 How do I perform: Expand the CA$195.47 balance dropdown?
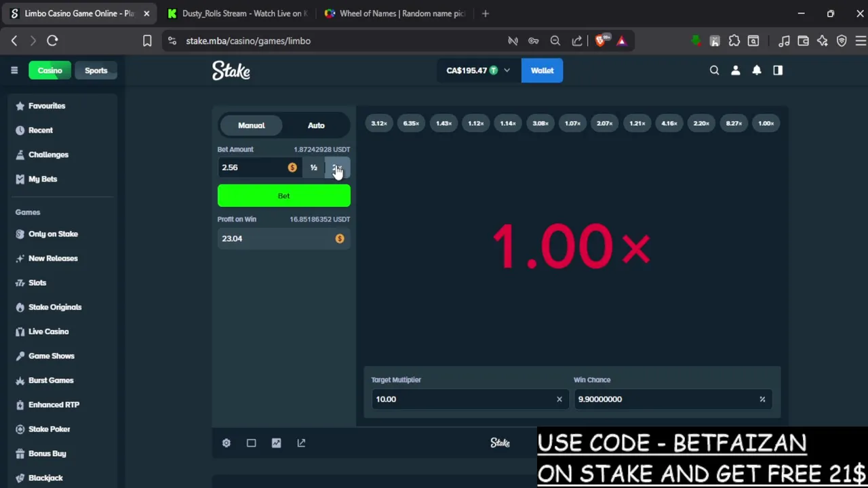(x=478, y=70)
